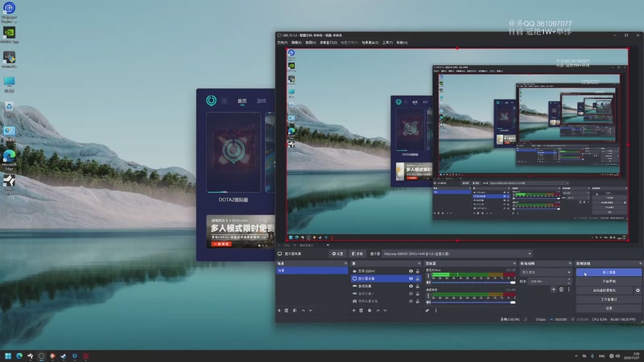Pop out the Audio Mixer dock panel

pyautogui.click(x=514, y=264)
